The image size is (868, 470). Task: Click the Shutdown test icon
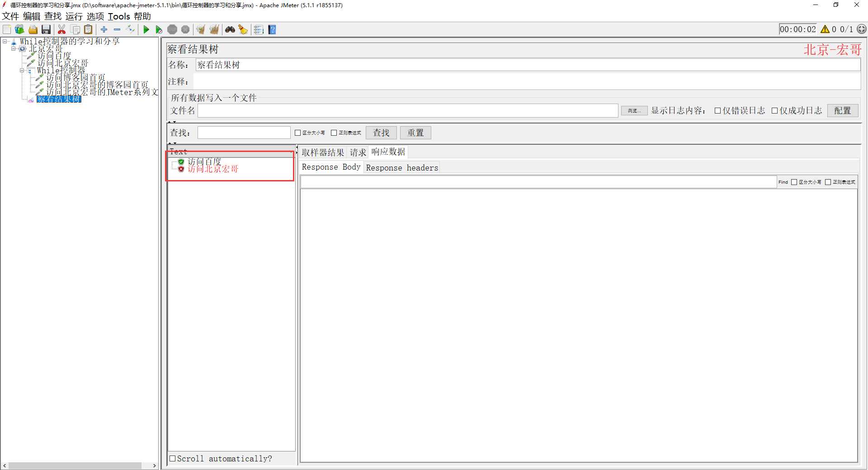pos(185,30)
